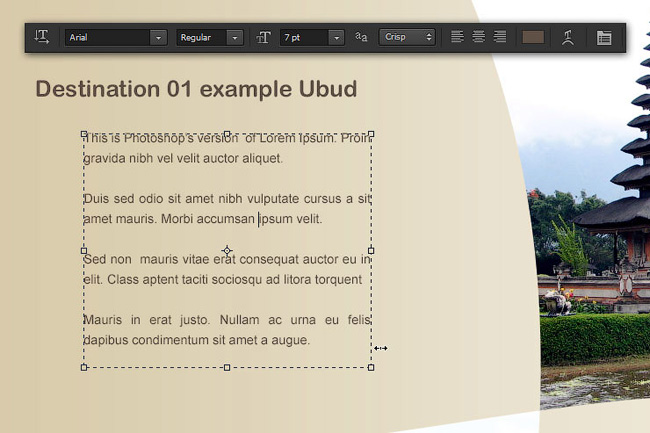
Task: Click the 'Mauris in erat justo' line
Action: 227,320
